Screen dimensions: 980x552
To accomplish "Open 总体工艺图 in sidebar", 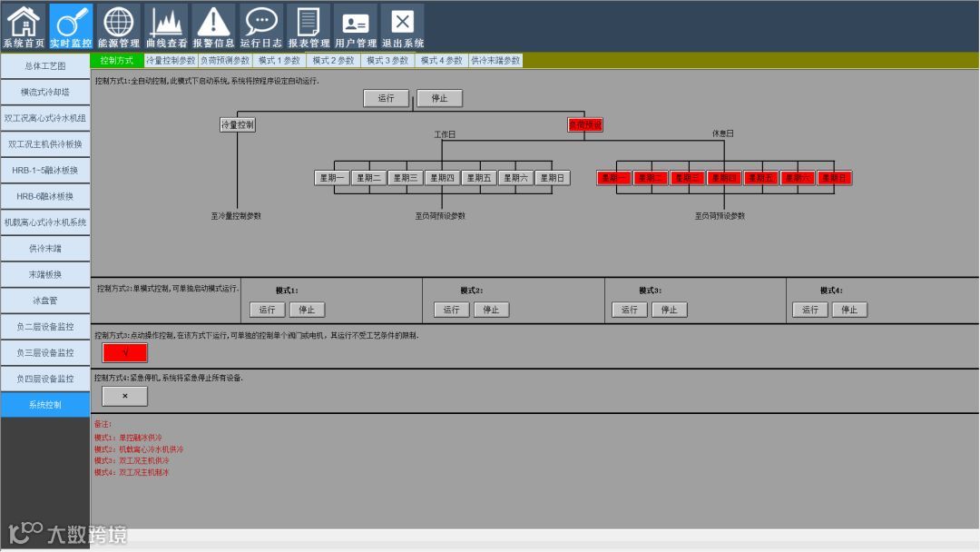I will pyautogui.click(x=45, y=66).
